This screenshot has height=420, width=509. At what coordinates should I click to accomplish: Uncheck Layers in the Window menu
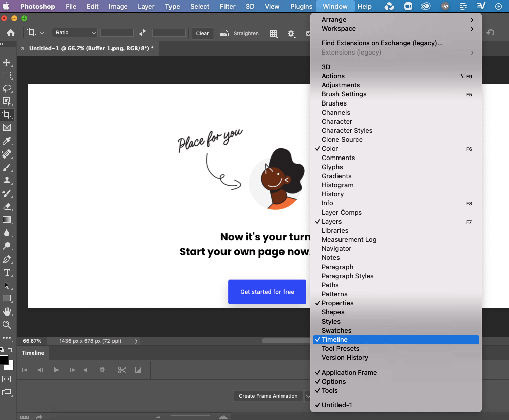pyautogui.click(x=331, y=221)
